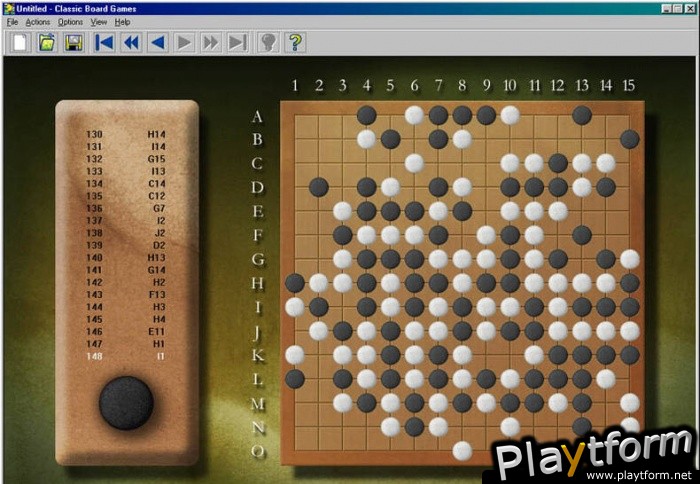The image size is (700, 484).
Task: Select move 139 D2 in move list
Action: [126, 245]
